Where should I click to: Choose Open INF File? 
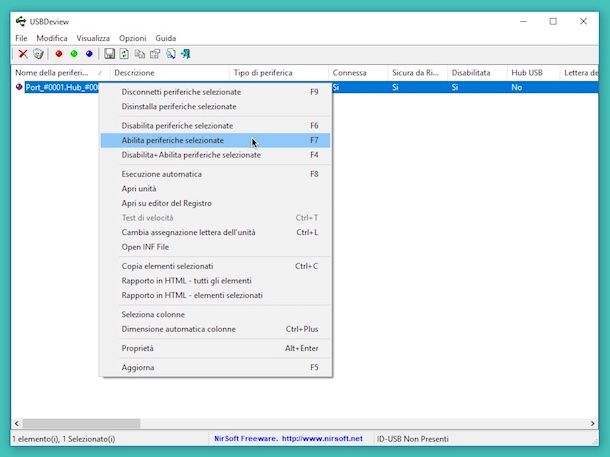coord(216,247)
